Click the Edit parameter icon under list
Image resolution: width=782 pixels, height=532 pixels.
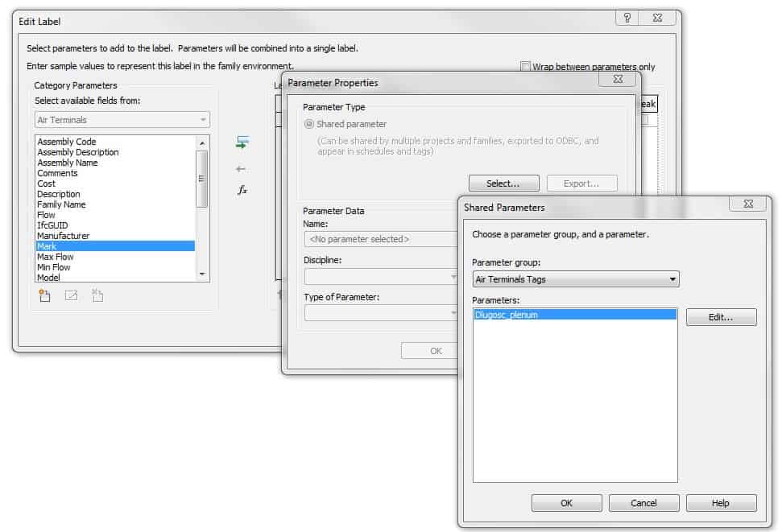[x=71, y=295]
